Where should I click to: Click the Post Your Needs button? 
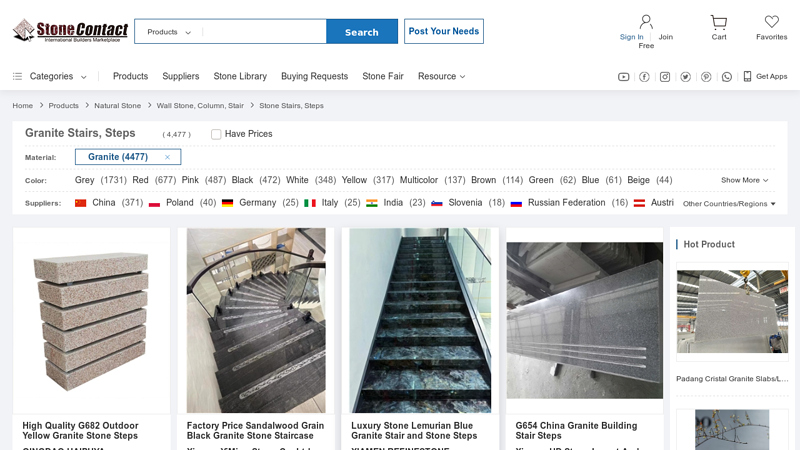point(443,31)
